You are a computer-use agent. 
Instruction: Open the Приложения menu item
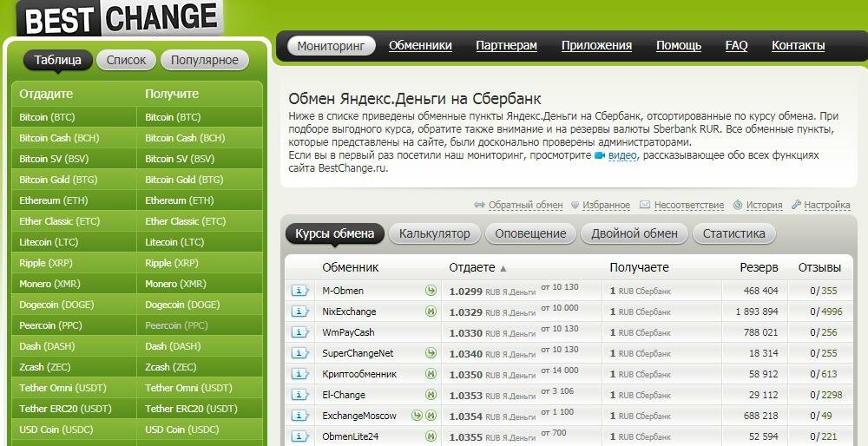(597, 46)
